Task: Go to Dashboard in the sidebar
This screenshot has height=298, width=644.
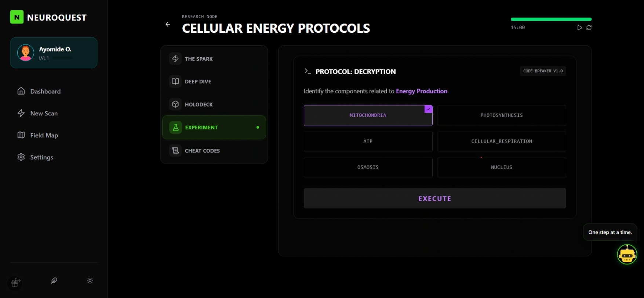Action: click(45, 91)
